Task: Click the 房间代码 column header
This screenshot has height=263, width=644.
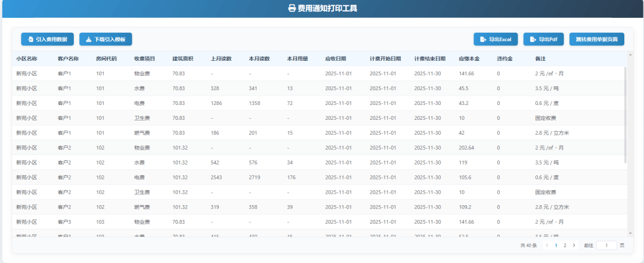Action: (x=106, y=59)
